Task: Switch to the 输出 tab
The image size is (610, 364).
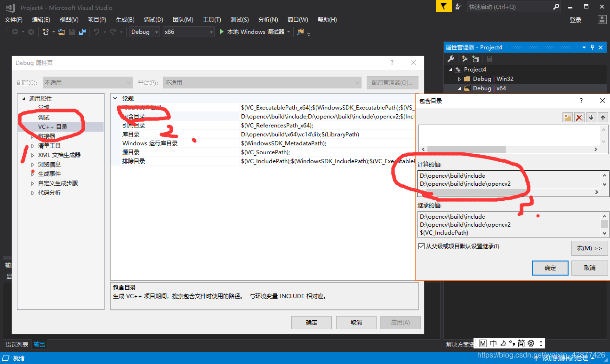Action: click(x=40, y=345)
